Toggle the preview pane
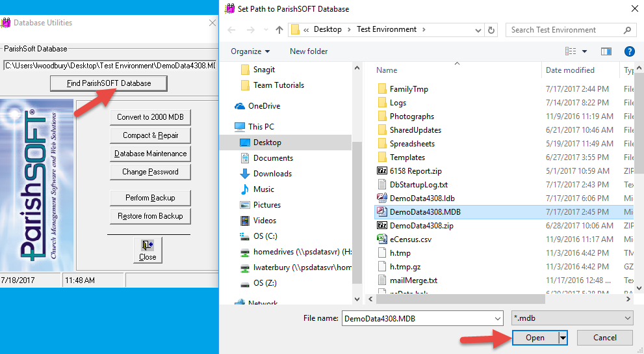The image size is (644, 354). (x=606, y=51)
